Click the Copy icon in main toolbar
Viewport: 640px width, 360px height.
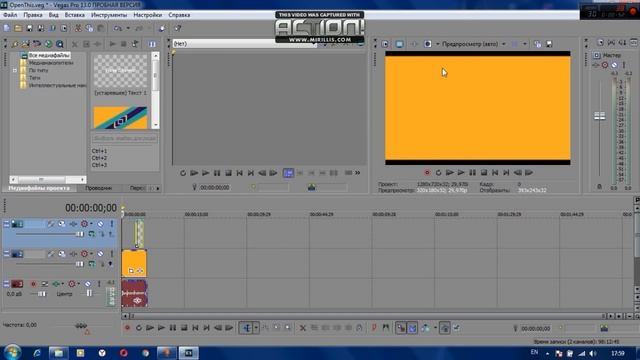[89, 28]
